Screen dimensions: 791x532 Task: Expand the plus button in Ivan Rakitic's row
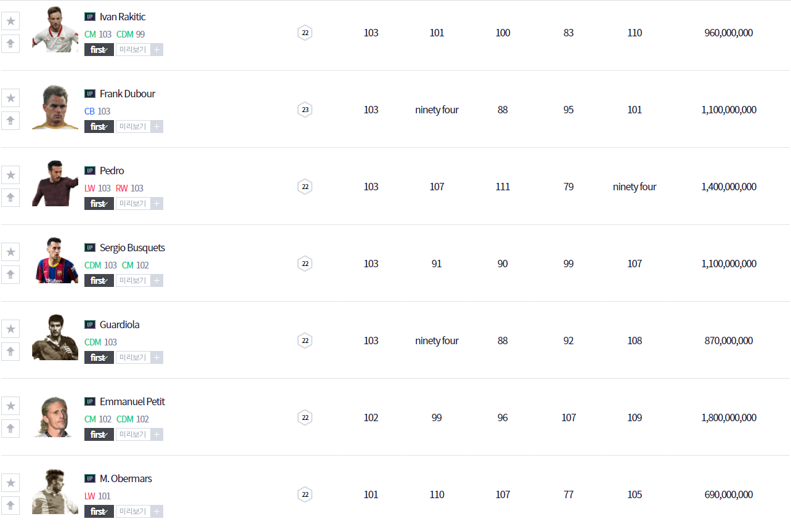157,50
